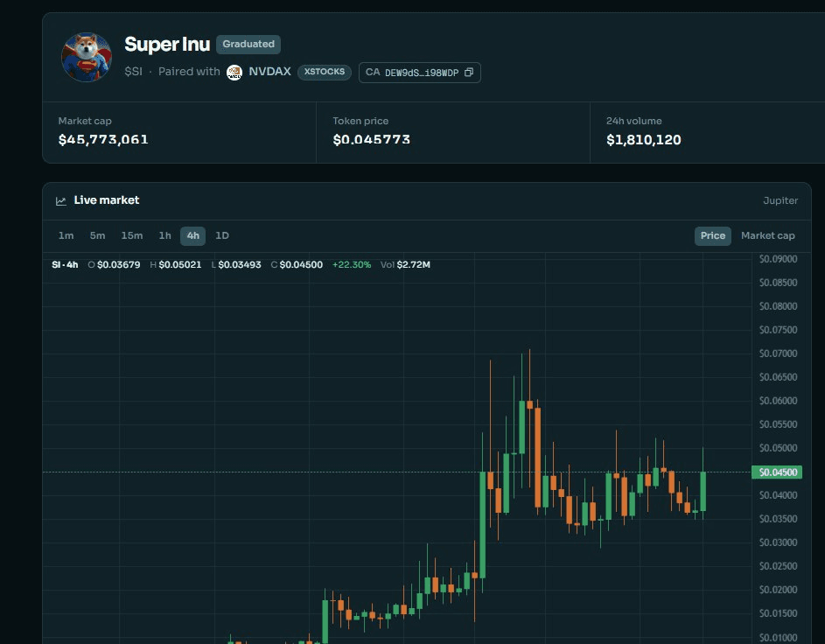The image size is (825, 644).
Task: Select the 5m timeframe
Action: click(x=97, y=235)
